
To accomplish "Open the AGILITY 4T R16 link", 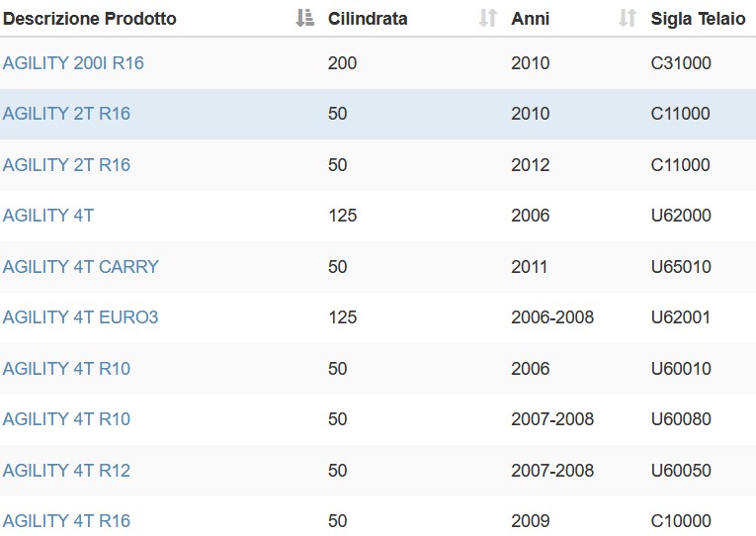I will (66, 521).
